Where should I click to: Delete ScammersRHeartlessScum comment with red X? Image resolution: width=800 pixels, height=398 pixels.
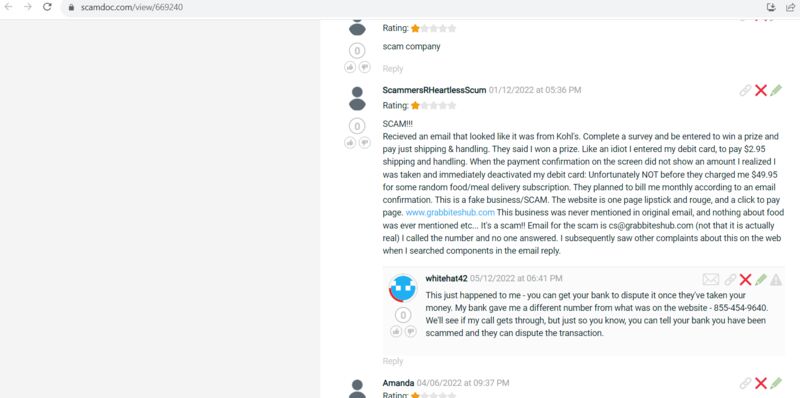[x=761, y=90]
